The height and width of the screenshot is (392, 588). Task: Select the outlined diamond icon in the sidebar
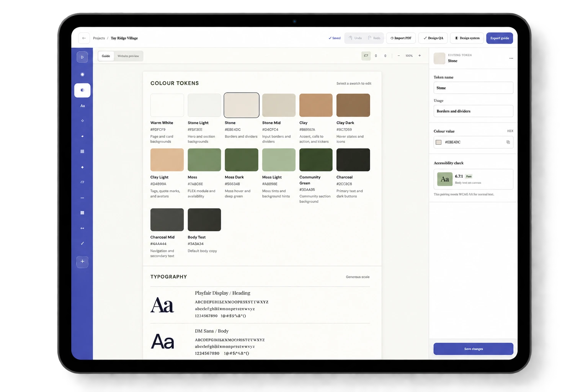82,121
